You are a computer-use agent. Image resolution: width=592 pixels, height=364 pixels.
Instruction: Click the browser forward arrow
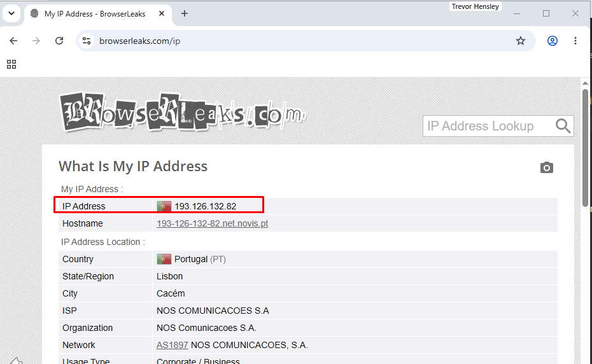(36, 41)
